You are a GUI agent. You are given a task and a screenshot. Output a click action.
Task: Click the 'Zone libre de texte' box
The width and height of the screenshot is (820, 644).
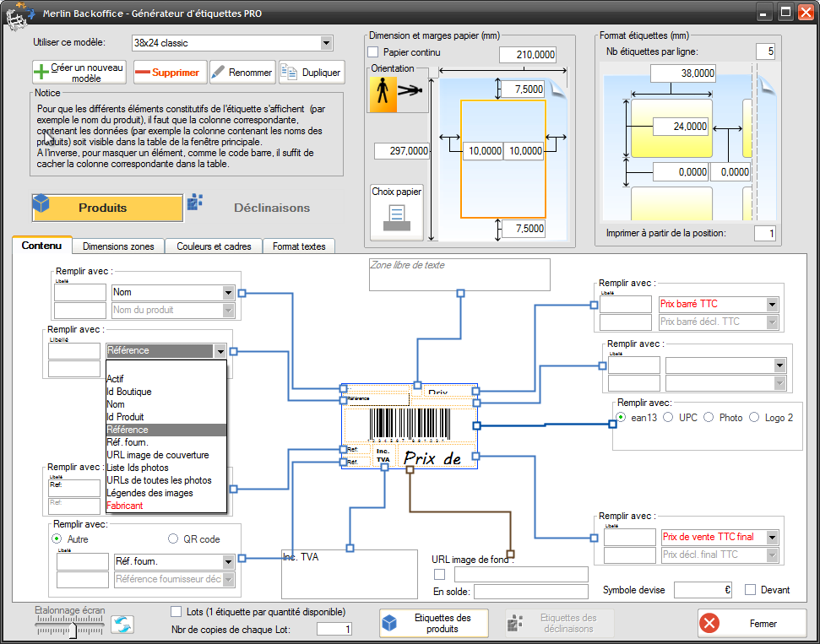459,274
